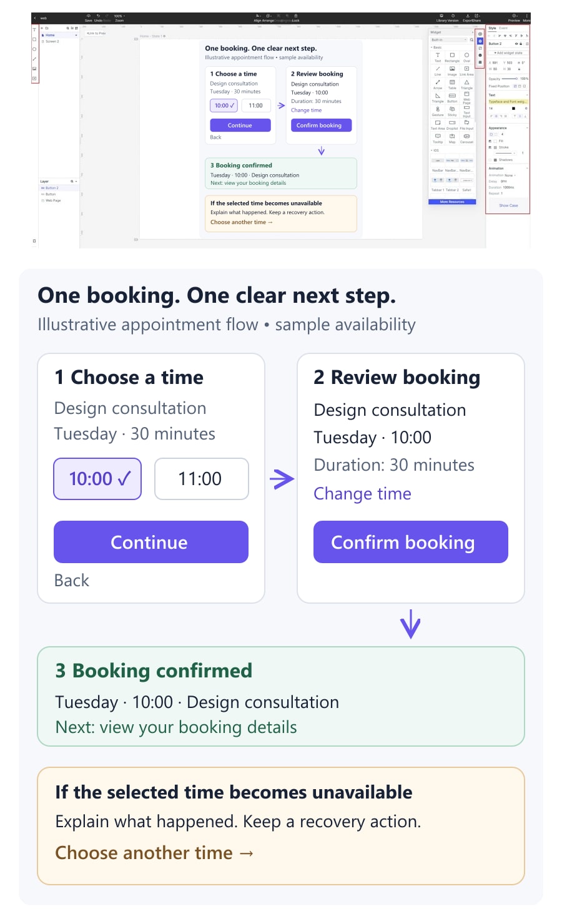This screenshot has width=562, height=924.
Task: Add the Map widget from the panel
Action: [452, 137]
